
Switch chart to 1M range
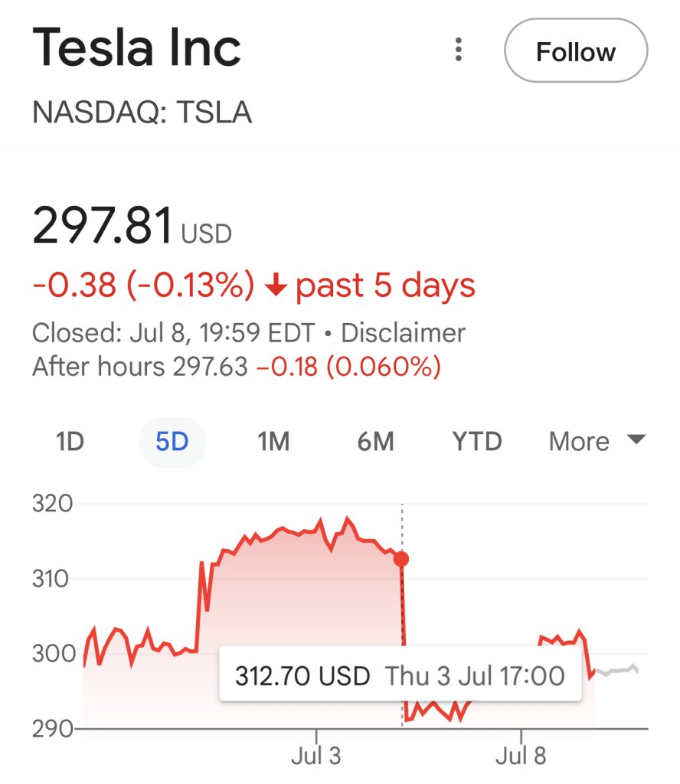(273, 442)
